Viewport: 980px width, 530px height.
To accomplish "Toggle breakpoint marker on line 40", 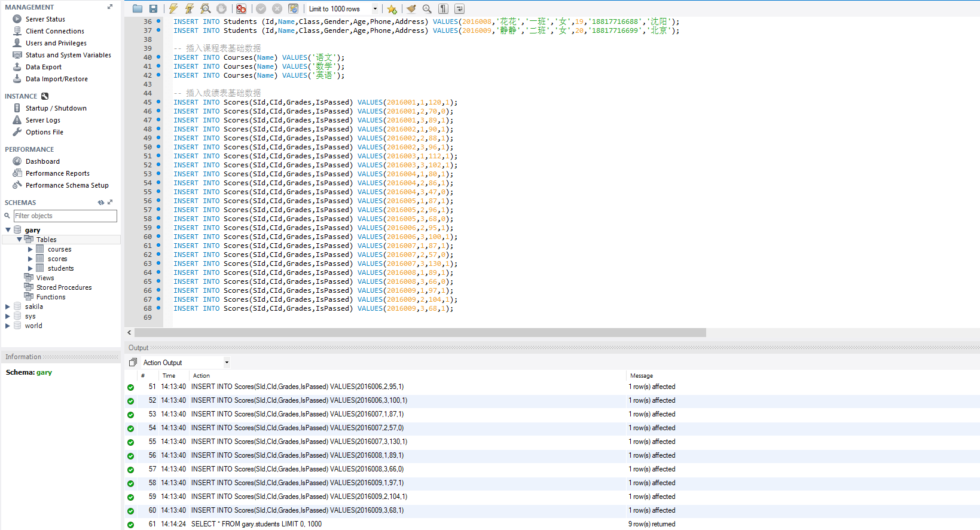I will pyautogui.click(x=158, y=57).
